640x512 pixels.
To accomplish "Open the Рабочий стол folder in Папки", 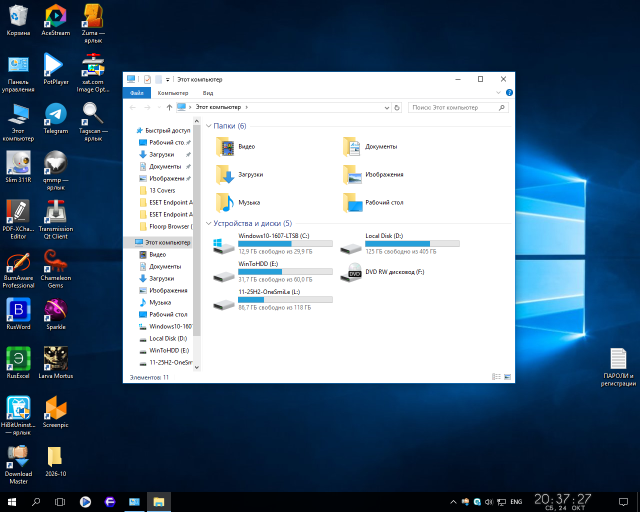I will (x=373, y=203).
